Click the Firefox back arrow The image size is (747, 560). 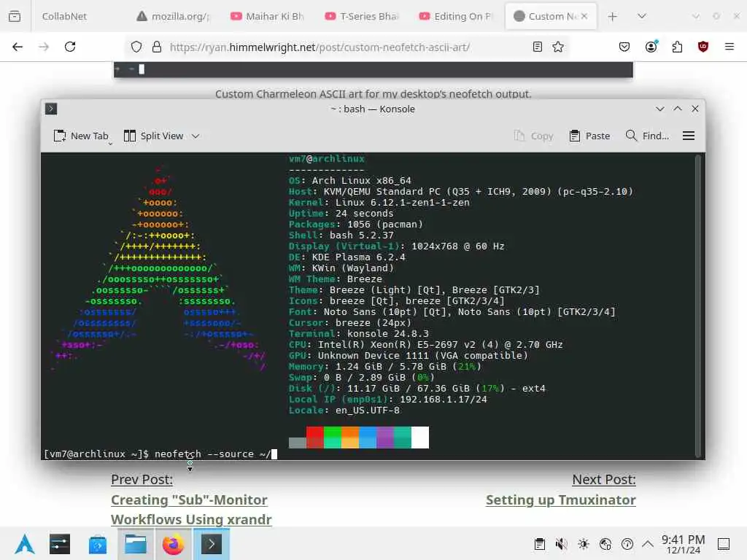click(18, 47)
